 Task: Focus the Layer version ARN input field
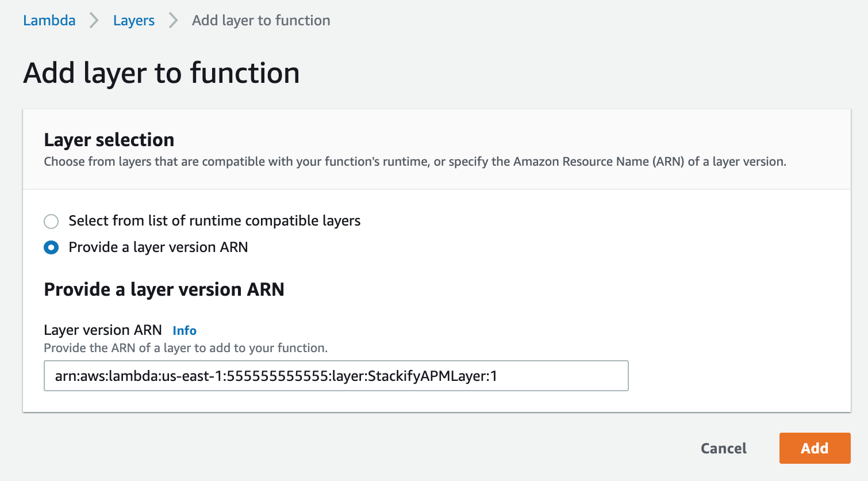coord(336,376)
